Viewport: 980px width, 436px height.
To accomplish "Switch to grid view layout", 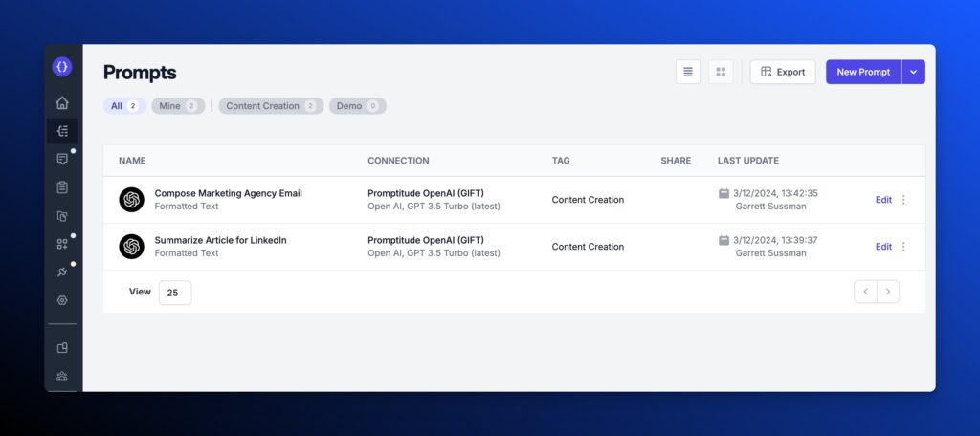I will (721, 72).
